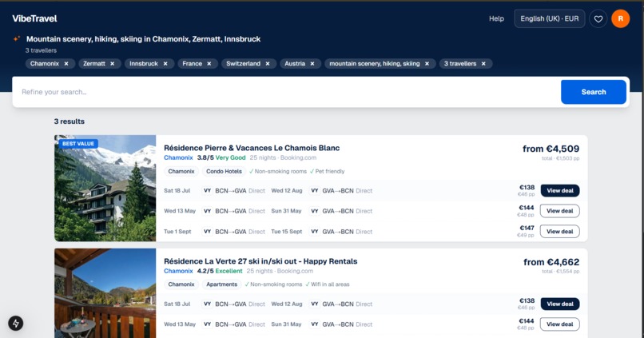644x338 pixels.
Task: Click the 3.8/5 Very Good rating
Action: click(x=221, y=157)
